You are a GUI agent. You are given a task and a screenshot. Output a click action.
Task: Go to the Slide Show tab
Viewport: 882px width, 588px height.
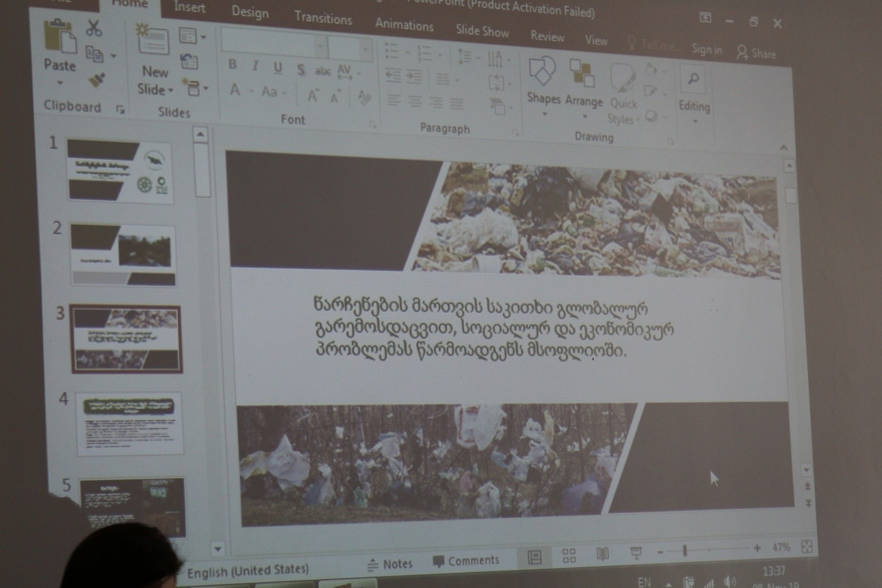pos(483,31)
